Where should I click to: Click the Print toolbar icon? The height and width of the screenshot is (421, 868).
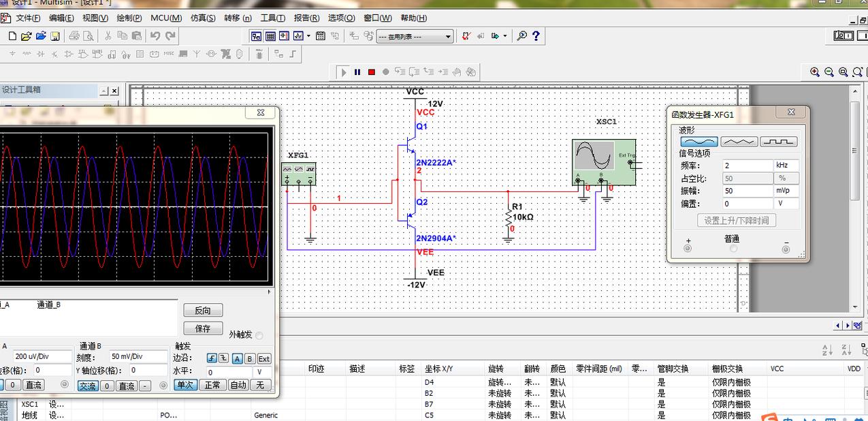click(x=75, y=35)
